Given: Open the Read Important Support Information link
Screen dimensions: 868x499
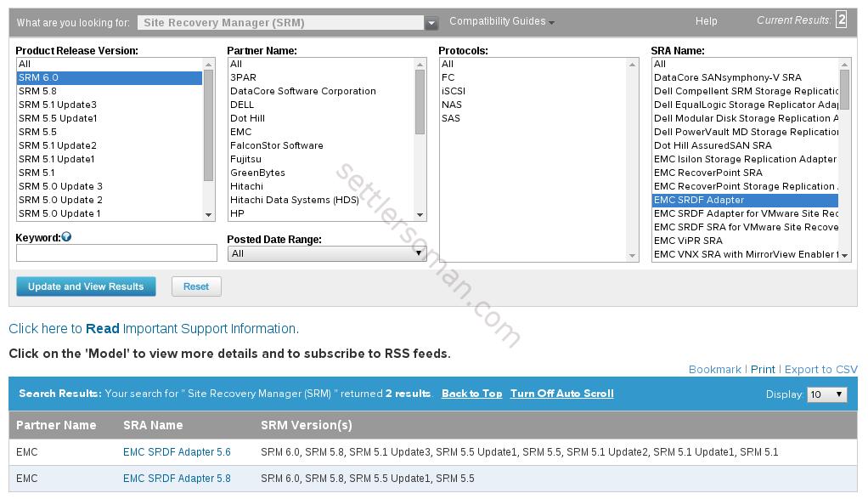Looking at the screenshot, I should click(154, 328).
